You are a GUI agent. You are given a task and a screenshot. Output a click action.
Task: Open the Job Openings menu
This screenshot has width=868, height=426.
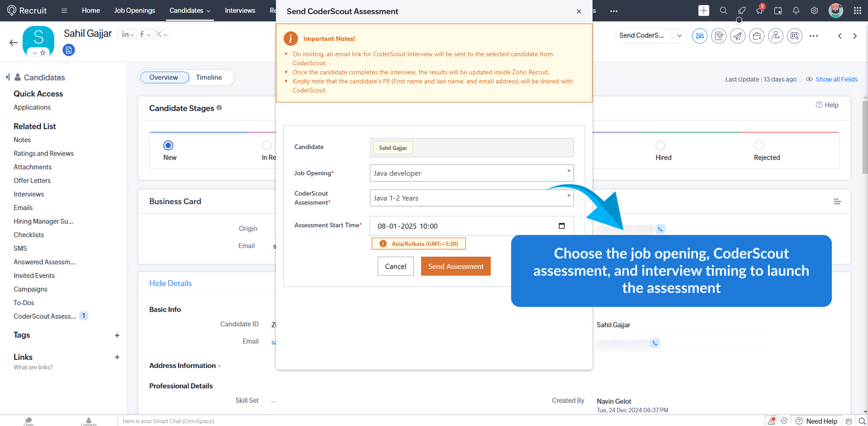pyautogui.click(x=135, y=11)
